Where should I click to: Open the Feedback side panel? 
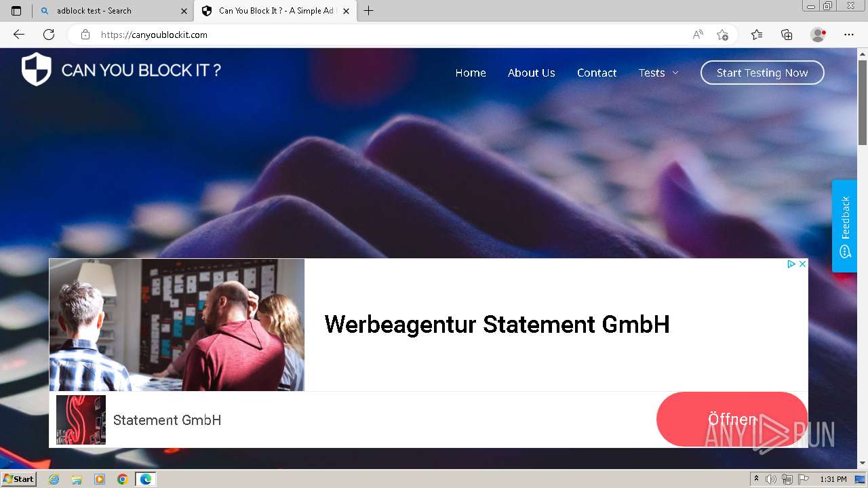coord(844,226)
